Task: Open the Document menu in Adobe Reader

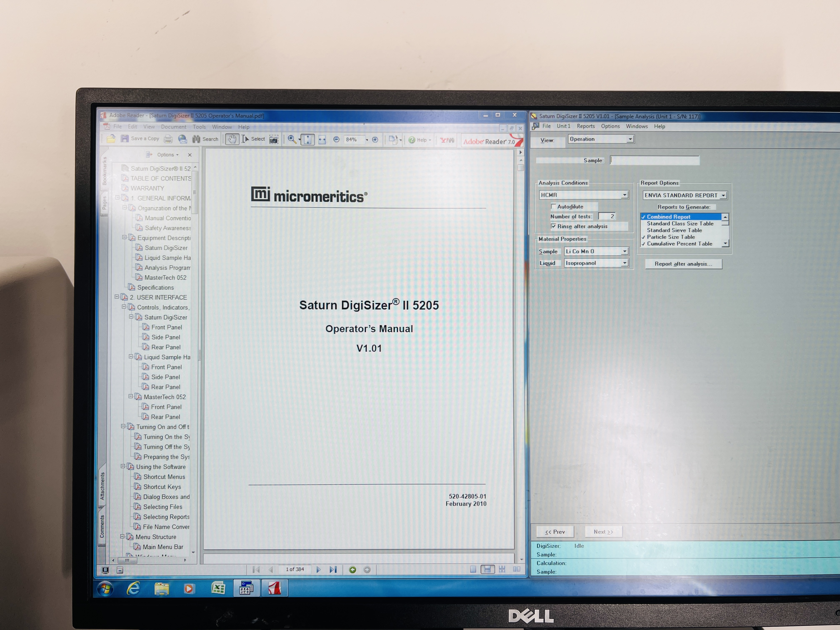Action: click(174, 127)
